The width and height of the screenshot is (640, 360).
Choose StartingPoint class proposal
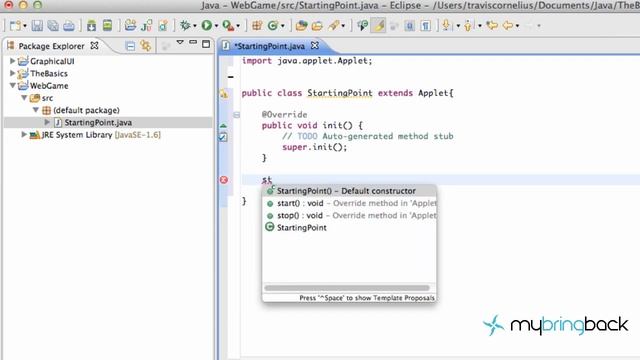coord(349,228)
